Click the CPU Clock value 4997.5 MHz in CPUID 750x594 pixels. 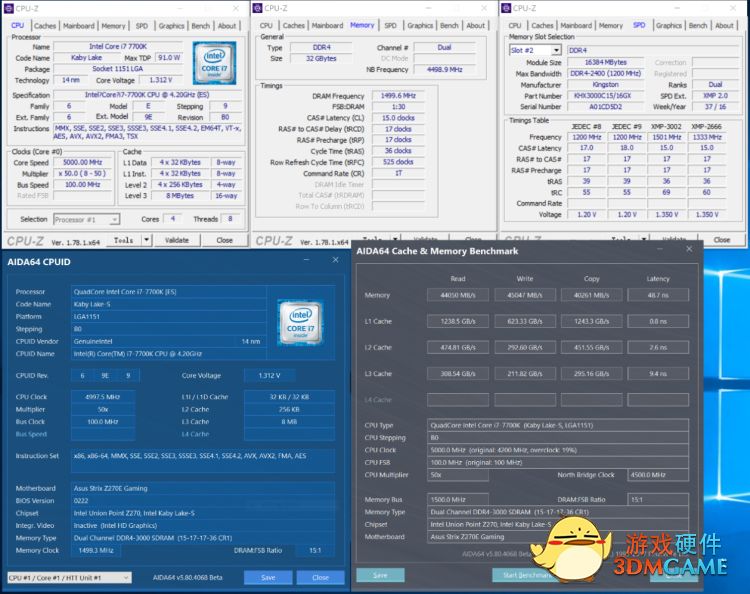(x=103, y=397)
